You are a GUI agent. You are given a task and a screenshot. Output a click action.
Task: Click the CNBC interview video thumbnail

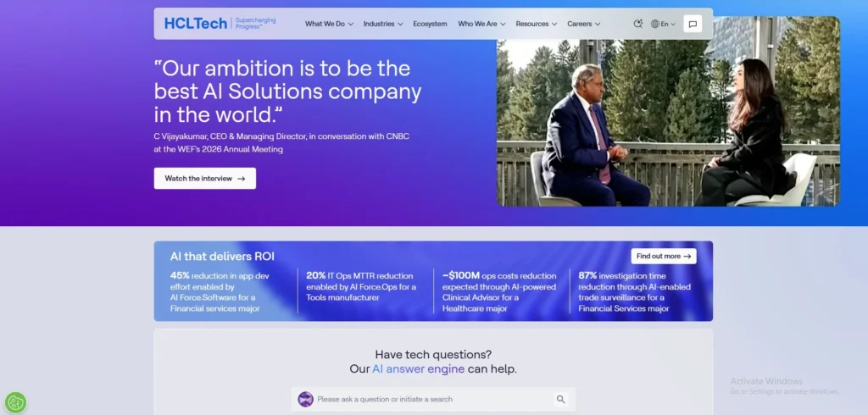point(668,111)
